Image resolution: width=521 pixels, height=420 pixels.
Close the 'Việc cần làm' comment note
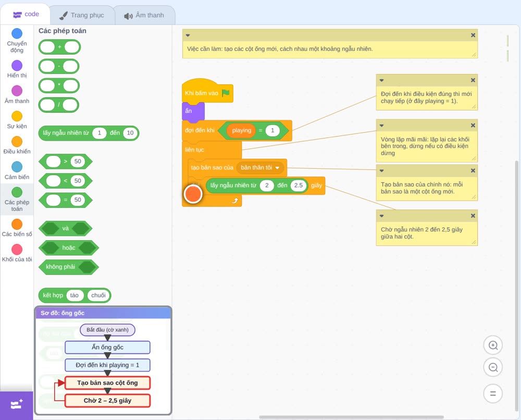click(473, 35)
